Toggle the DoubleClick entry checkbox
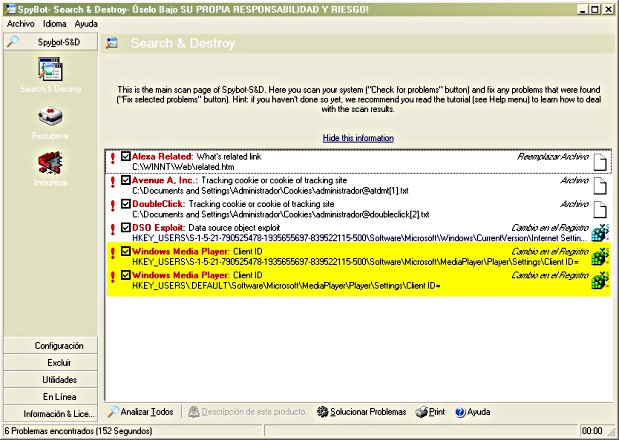Viewport: 619px width, 440px height. pos(125,203)
